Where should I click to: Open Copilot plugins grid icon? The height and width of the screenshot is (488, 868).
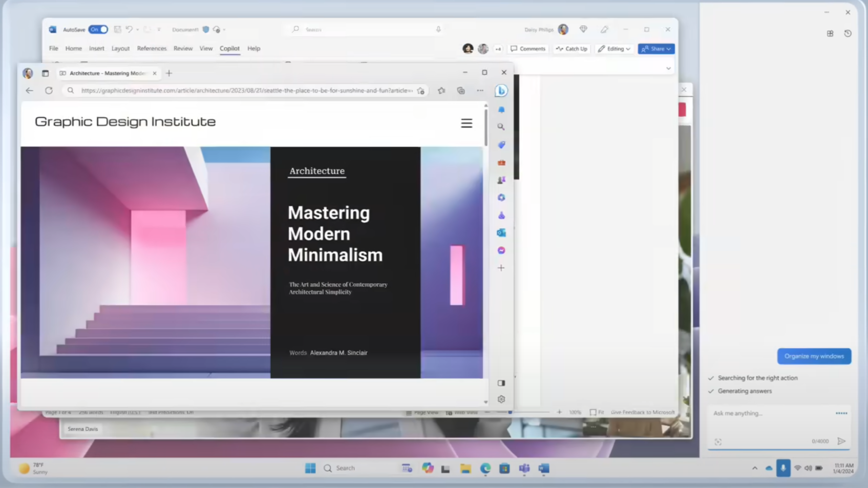(x=830, y=33)
